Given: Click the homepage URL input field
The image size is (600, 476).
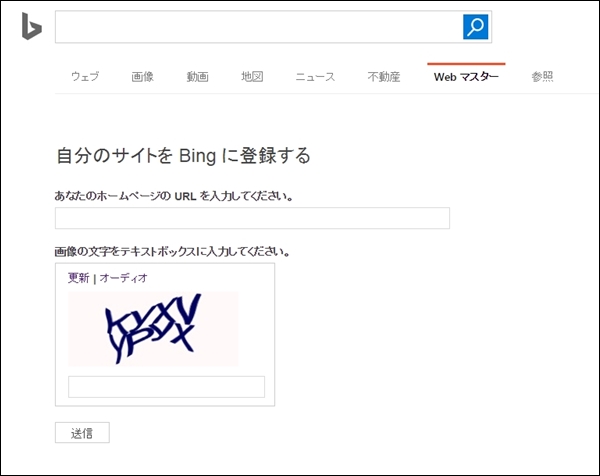Looking at the screenshot, I should click(x=252, y=218).
